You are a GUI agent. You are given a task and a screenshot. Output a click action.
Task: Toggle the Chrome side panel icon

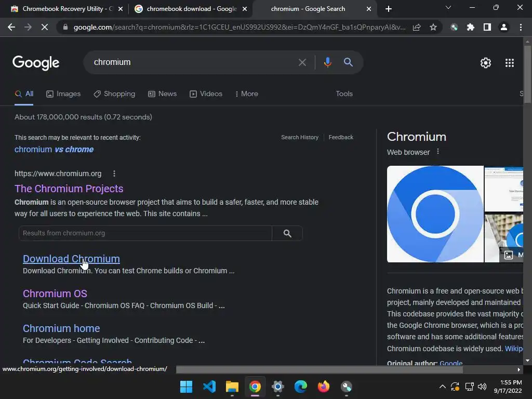(x=487, y=27)
